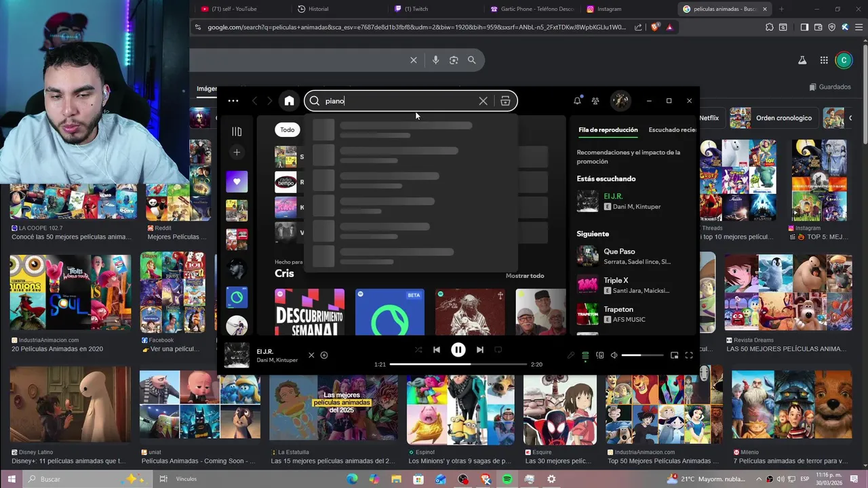This screenshot has width=868, height=488.
Task: Toggle lyrics microphone button
Action: (x=571, y=355)
